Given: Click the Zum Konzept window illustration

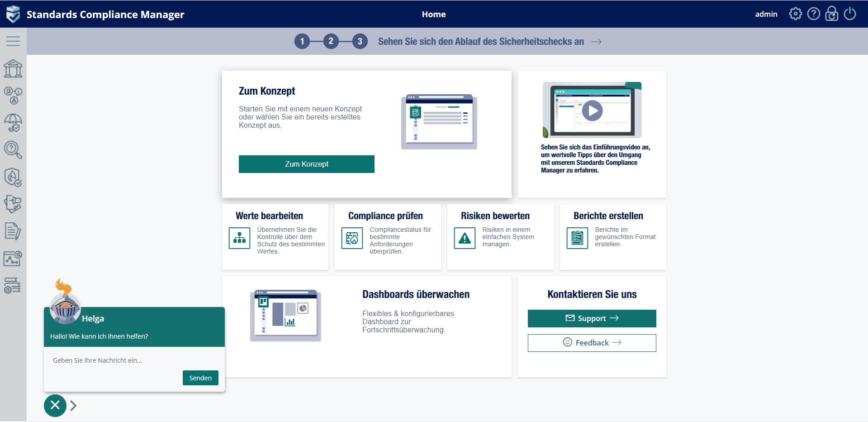Looking at the screenshot, I should pyautogui.click(x=439, y=122).
